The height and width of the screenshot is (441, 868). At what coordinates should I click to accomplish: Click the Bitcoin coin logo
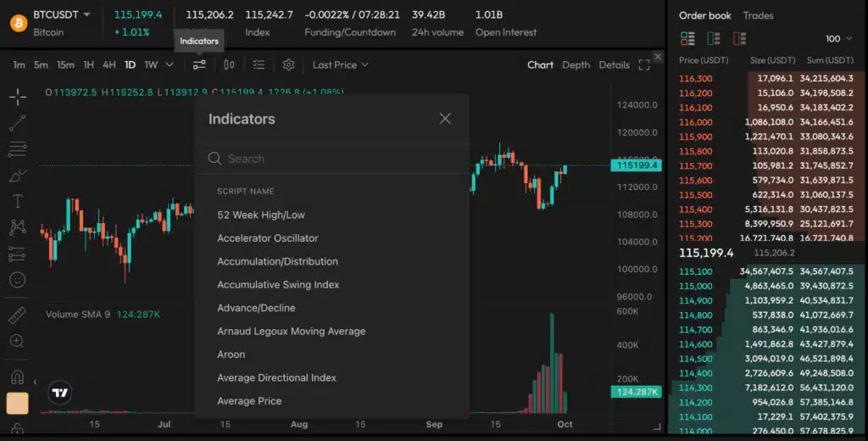point(19,23)
